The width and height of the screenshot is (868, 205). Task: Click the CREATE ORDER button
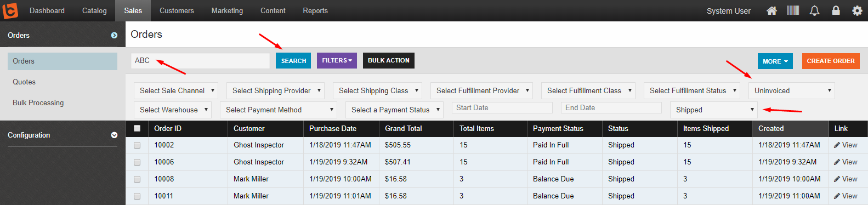(831, 61)
